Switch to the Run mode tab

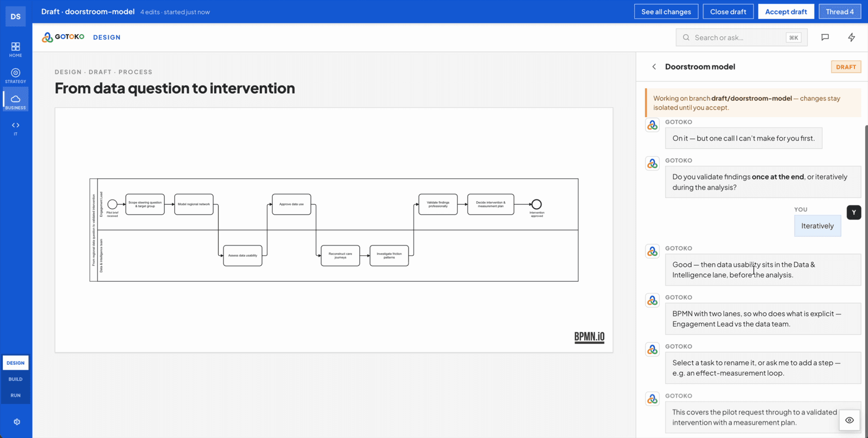click(16, 395)
